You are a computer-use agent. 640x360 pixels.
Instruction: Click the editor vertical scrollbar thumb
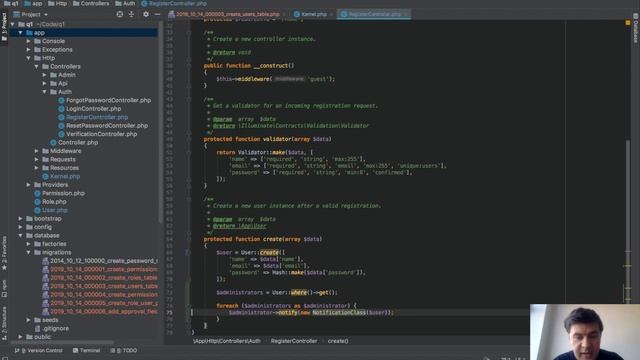tap(628, 220)
